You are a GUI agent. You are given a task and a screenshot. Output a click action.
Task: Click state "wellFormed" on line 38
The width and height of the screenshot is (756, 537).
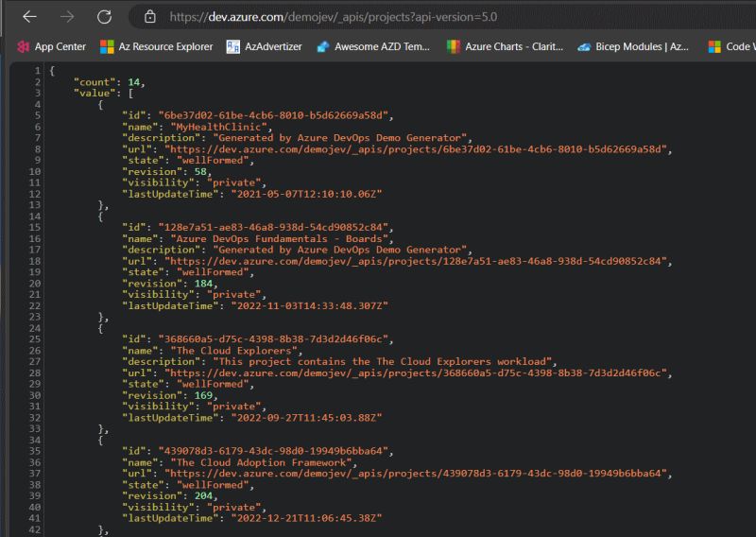[x=213, y=485]
